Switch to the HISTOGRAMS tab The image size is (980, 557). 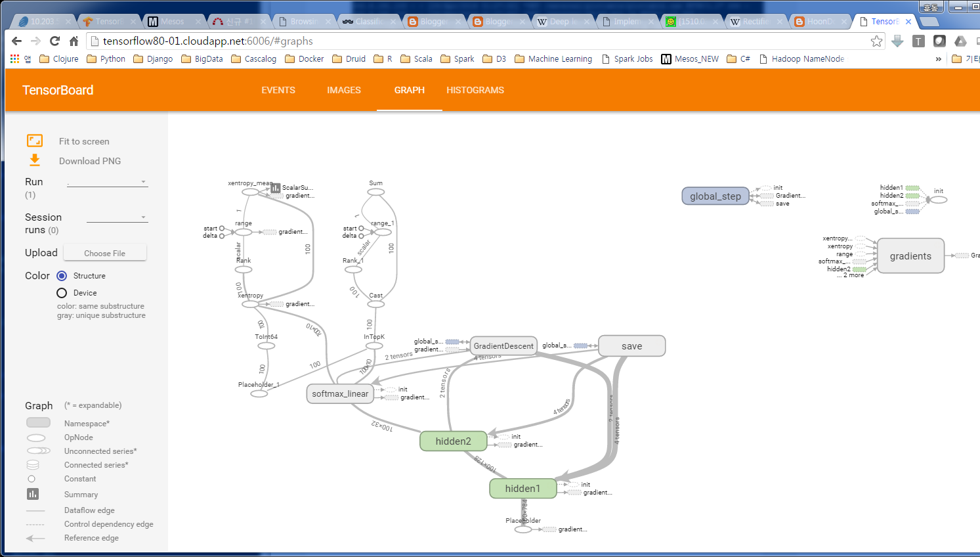click(475, 90)
